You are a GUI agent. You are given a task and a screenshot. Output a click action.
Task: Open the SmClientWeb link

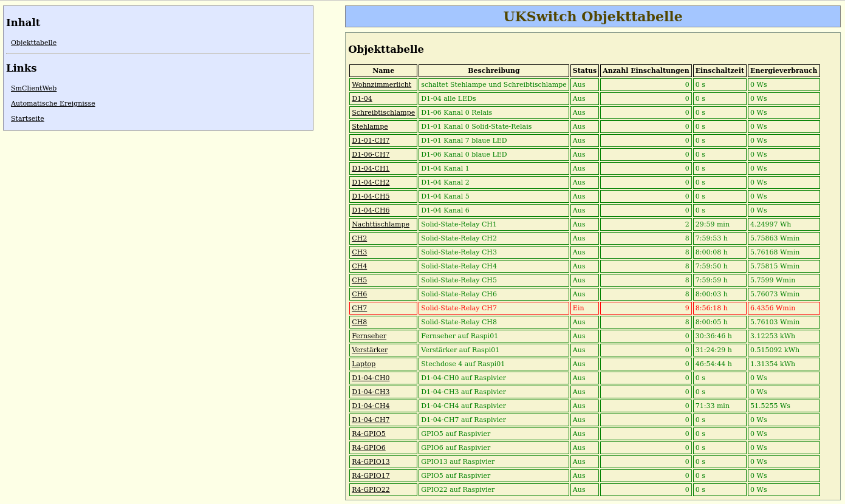tap(33, 88)
